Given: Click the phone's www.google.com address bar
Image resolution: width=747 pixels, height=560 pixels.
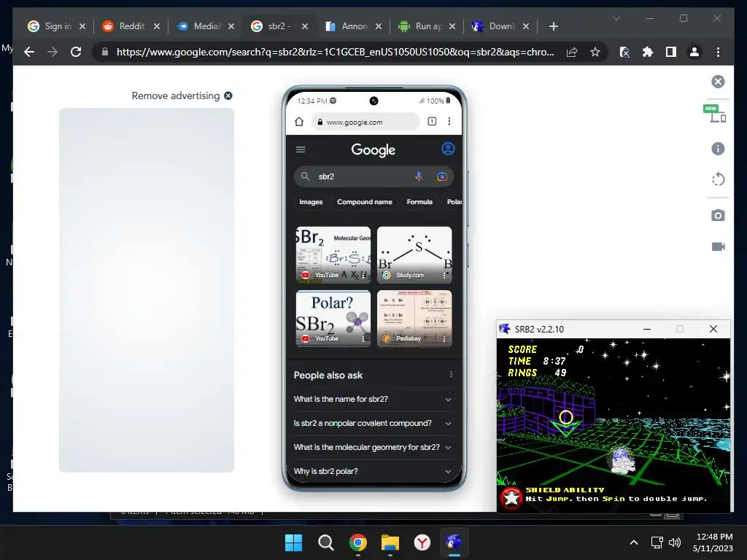Looking at the screenshot, I should tap(366, 122).
